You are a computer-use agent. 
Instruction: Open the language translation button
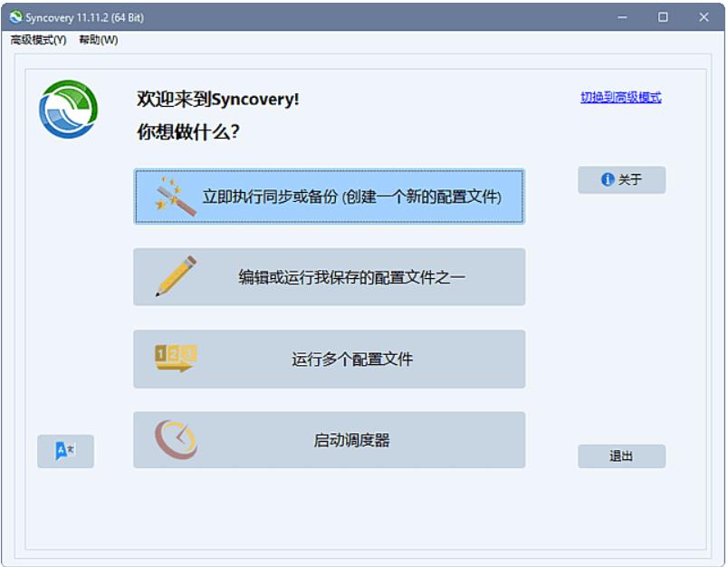[x=65, y=451]
